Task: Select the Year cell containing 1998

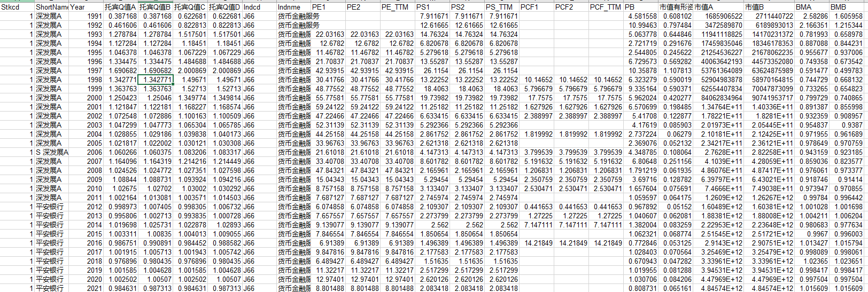Action: point(86,80)
